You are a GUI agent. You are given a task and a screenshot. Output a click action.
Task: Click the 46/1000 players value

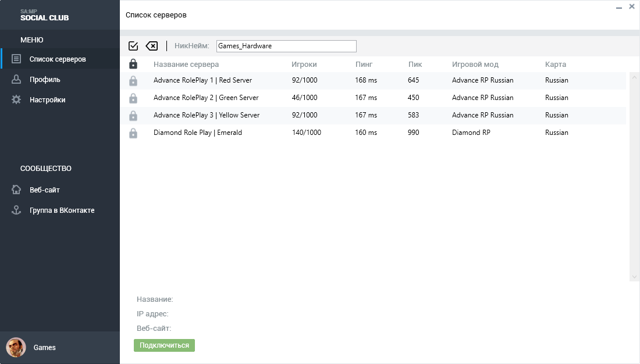(304, 98)
